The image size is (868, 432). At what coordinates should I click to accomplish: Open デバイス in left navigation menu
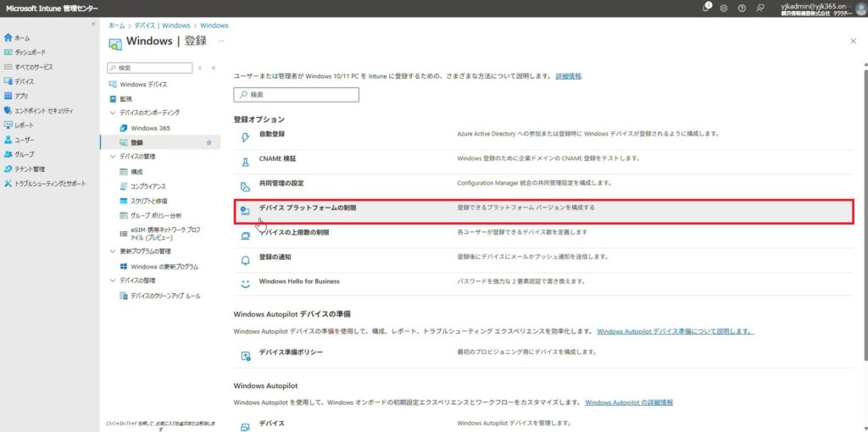point(24,81)
